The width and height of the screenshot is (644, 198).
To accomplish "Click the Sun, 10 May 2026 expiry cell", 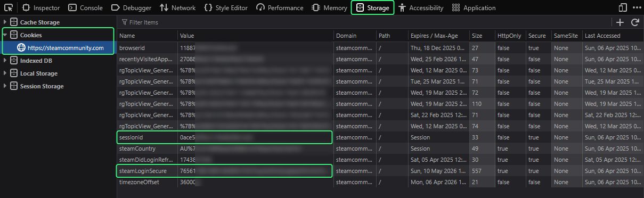I will point(438,171).
